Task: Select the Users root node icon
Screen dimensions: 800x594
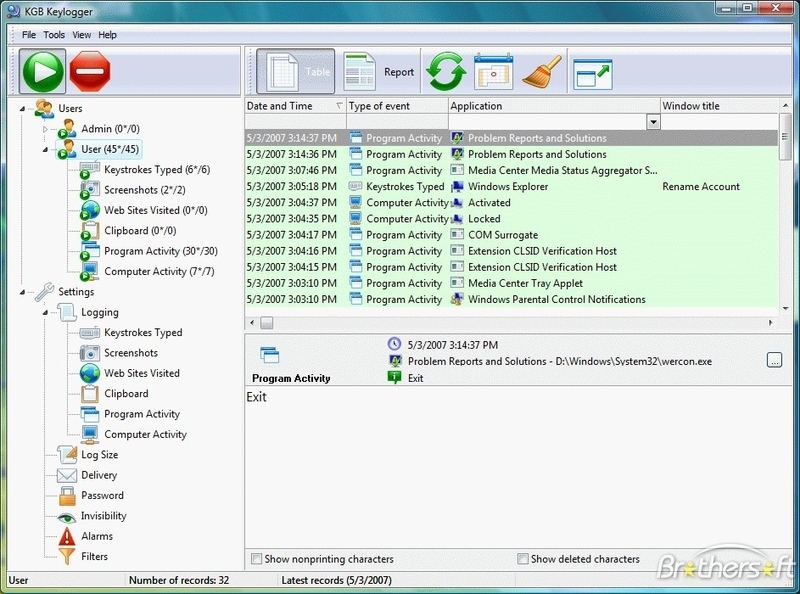Action: pyautogui.click(x=45, y=108)
